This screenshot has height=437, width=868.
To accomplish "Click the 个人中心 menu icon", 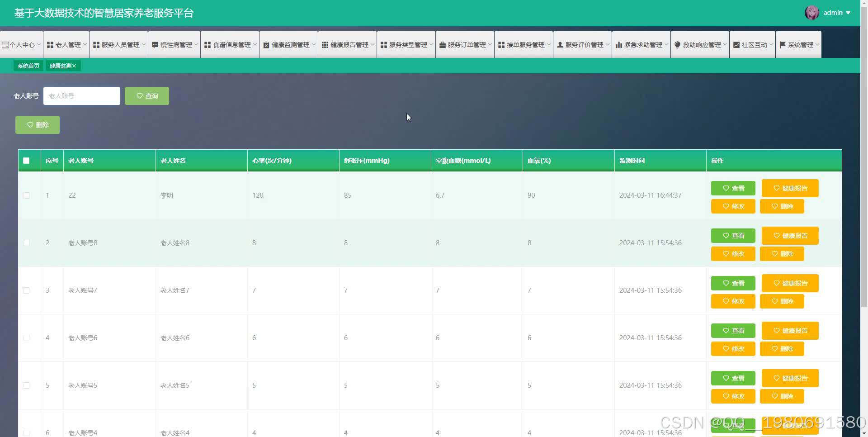I will 5,45.
